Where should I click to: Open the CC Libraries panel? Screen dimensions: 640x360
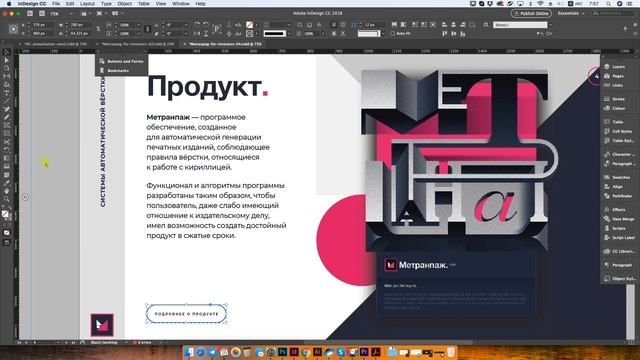coord(619,251)
